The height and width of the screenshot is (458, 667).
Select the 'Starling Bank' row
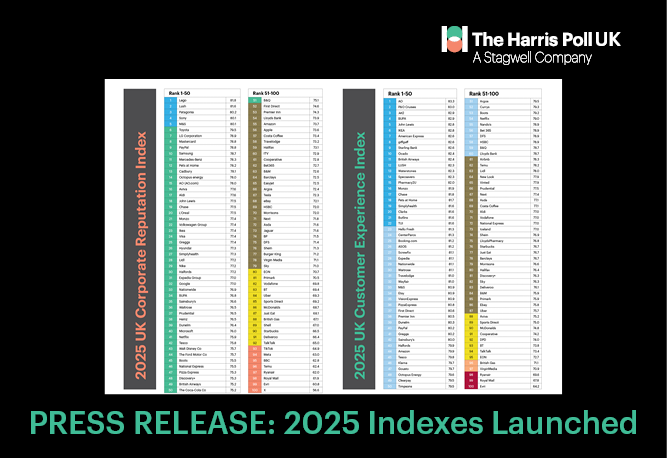point(420,148)
